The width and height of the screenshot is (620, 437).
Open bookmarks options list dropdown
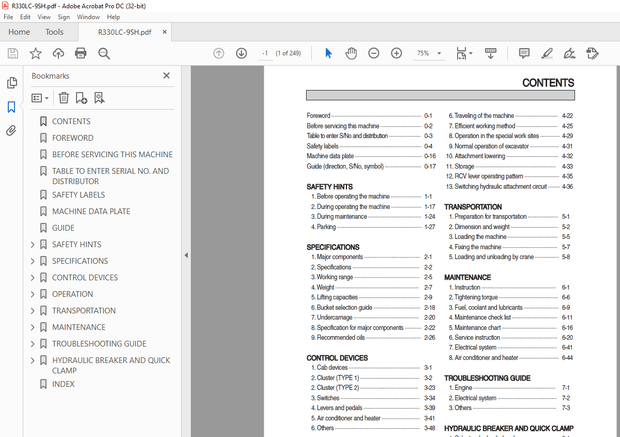click(40, 98)
